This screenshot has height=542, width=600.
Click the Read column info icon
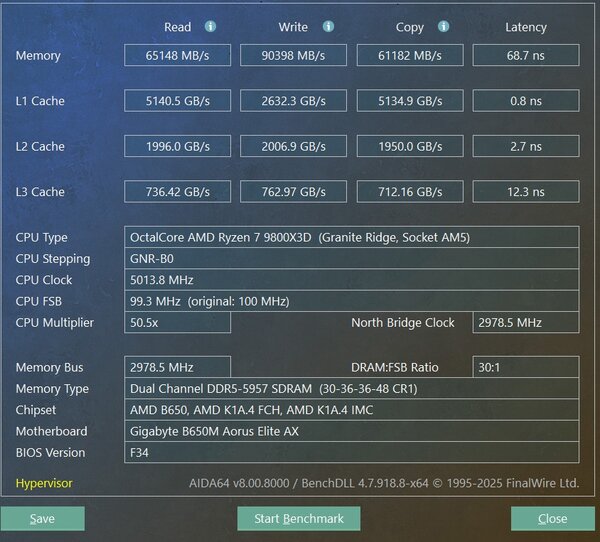point(210,26)
